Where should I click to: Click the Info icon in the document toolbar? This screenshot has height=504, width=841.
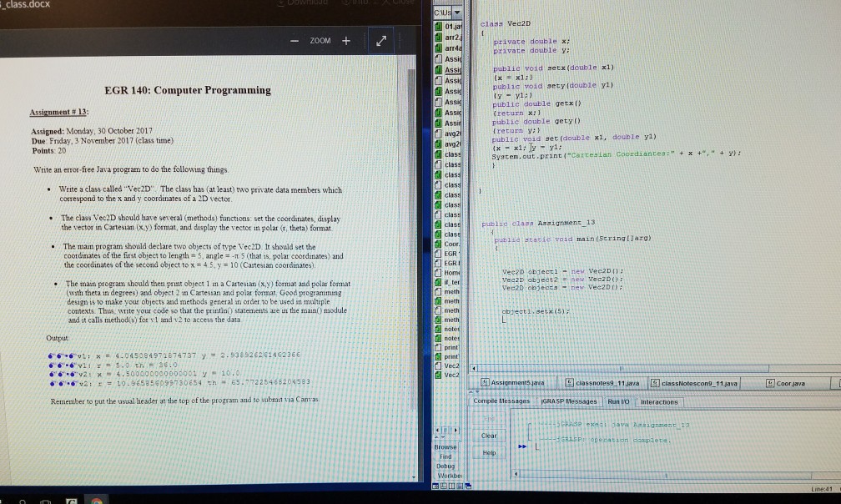[346, 3]
